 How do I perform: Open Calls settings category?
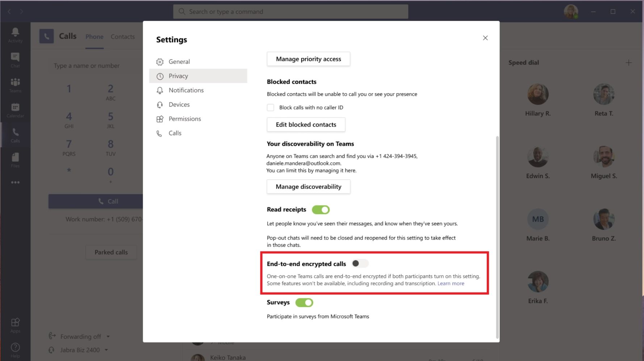coord(198,133)
